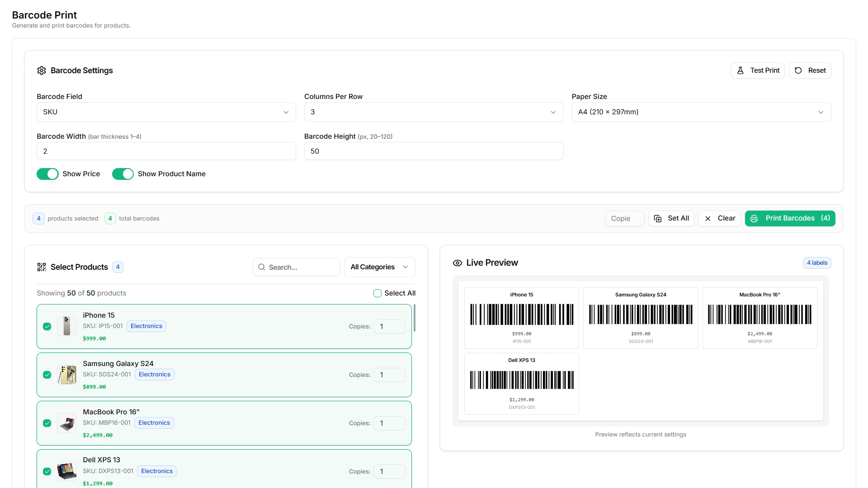Viewport: 868px width, 488px height.
Task: Uncheck the Samsung Galaxy S24 checkbox
Action: (x=47, y=375)
